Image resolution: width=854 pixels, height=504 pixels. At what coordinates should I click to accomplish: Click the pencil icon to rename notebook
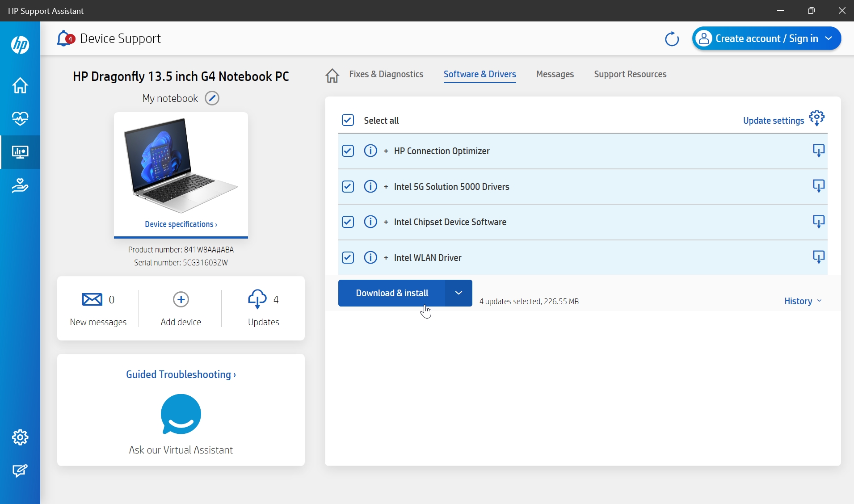click(212, 98)
